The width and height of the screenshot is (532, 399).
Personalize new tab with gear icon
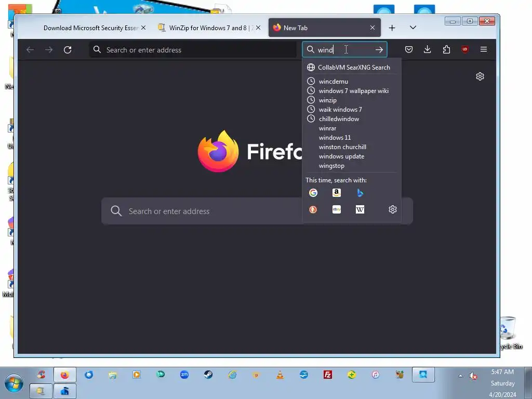[480, 76]
